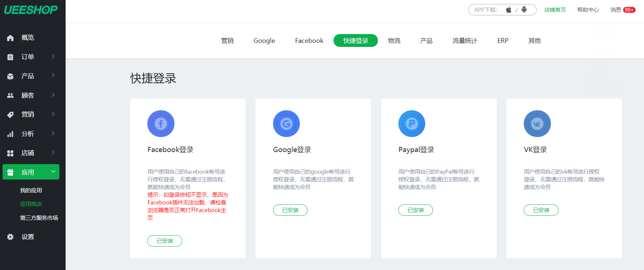
Task: Expand the 营销 sidebar chevron
Action: coord(53,114)
